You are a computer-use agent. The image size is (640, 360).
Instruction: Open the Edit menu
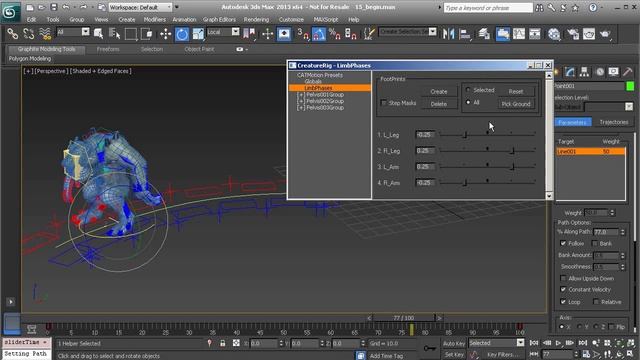31,20
